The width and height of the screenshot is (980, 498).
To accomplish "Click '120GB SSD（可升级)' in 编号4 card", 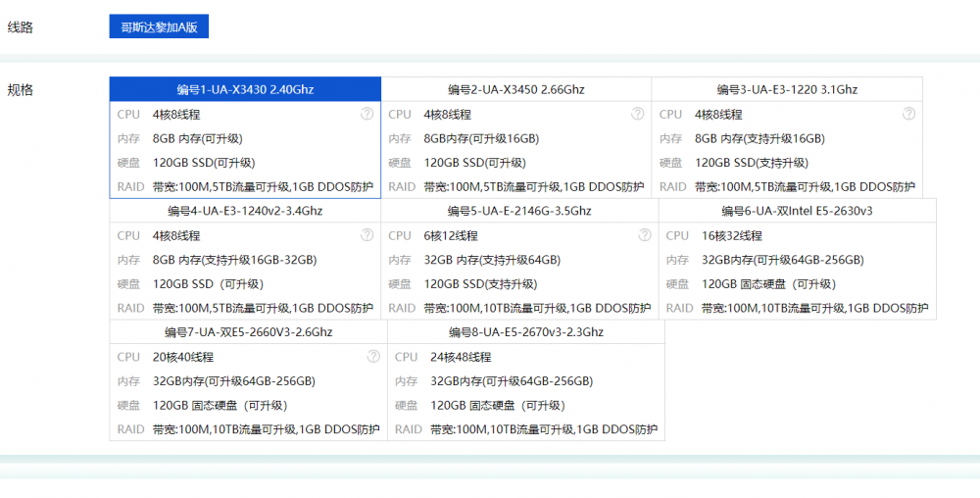I will [x=208, y=284].
